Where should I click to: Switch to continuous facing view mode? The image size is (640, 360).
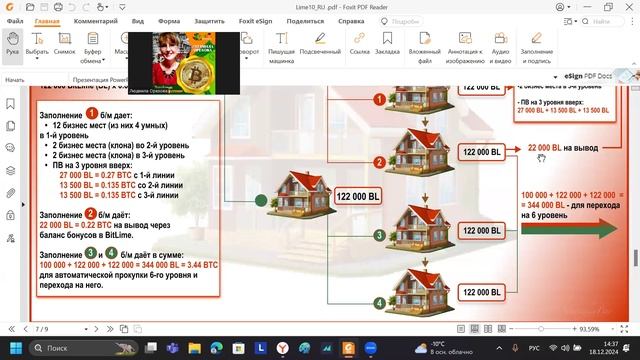pyautogui.click(x=502, y=329)
